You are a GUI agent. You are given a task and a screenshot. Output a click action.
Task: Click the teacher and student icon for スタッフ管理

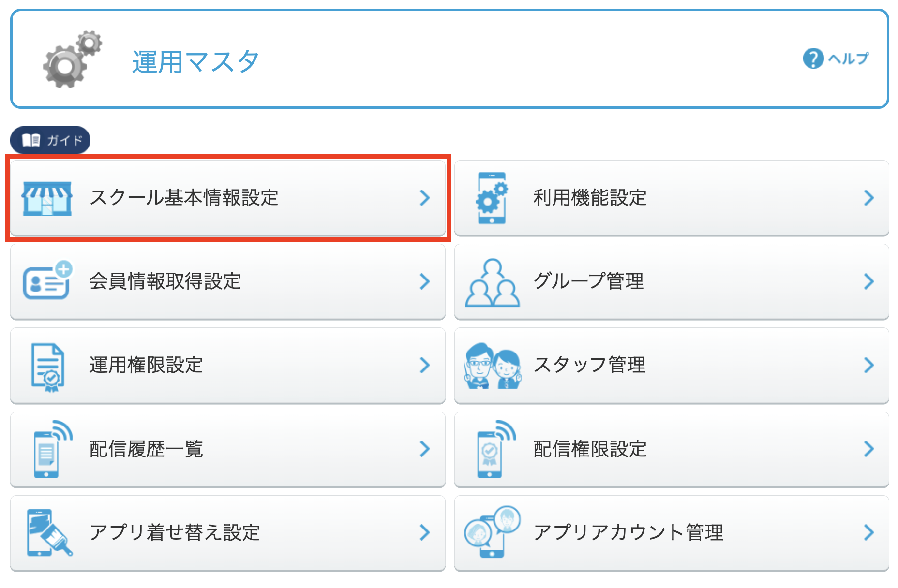click(493, 366)
